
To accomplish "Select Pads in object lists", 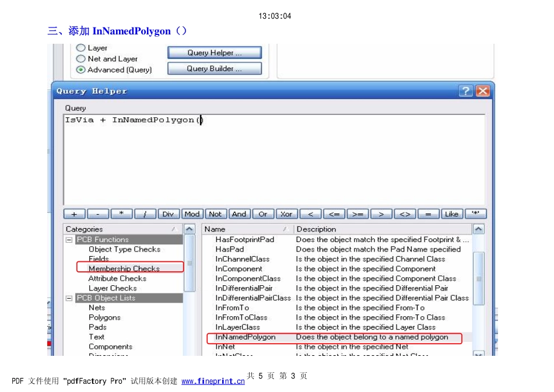I will click(97, 327).
